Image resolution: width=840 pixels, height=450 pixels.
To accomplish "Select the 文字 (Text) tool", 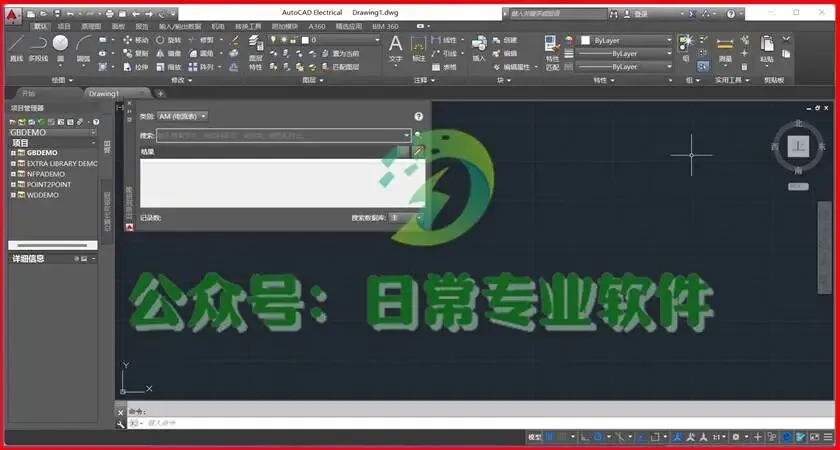I will tap(395, 49).
